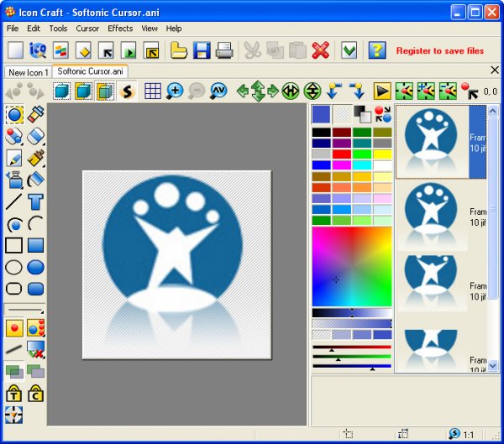The image size is (504, 444).
Task: Toggle the C padlock icon
Action: click(35, 393)
